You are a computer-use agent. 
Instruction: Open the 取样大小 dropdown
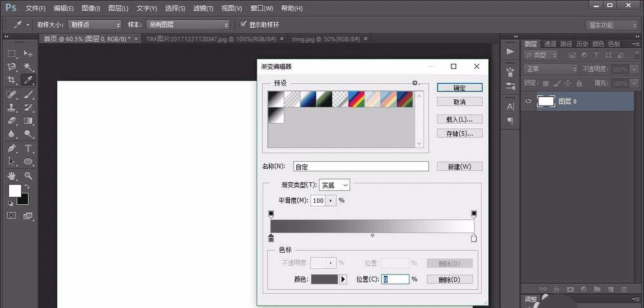[95, 24]
